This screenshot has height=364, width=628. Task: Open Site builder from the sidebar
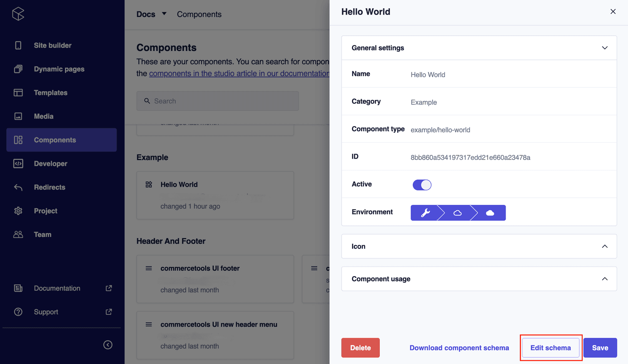click(x=52, y=45)
